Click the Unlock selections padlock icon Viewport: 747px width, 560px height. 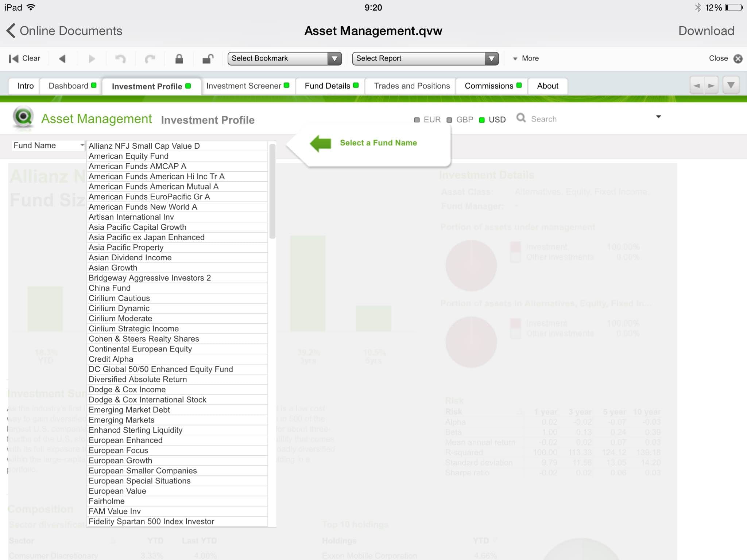pos(208,59)
